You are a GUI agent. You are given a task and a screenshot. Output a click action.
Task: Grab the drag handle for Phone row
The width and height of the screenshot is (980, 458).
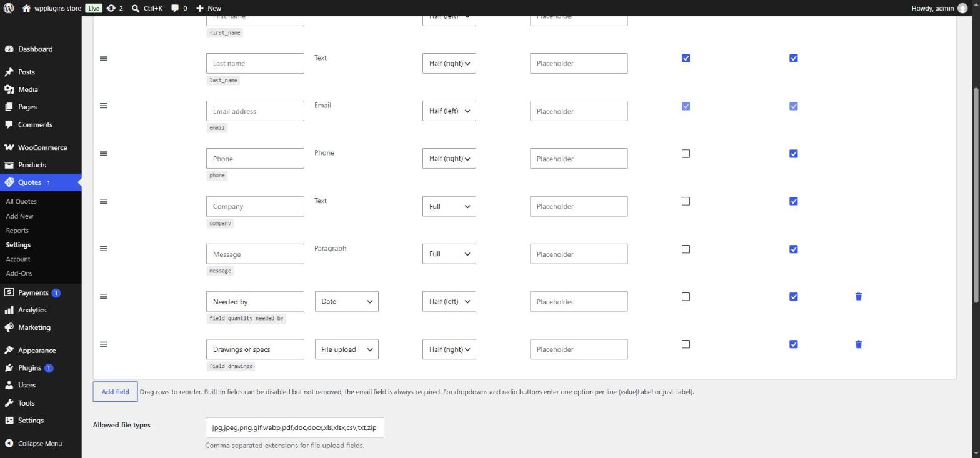pos(104,153)
